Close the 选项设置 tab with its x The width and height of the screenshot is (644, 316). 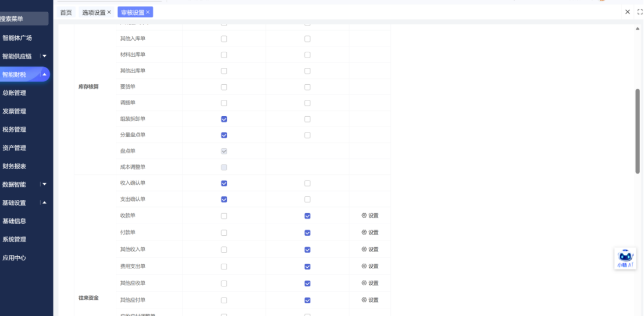point(109,12)
